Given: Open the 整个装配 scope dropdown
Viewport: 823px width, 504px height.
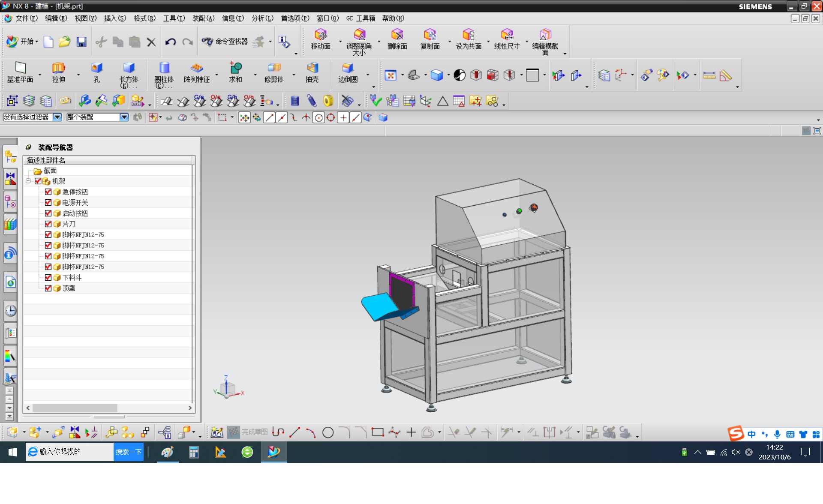Looking at the screenshot, I should 124,117.
